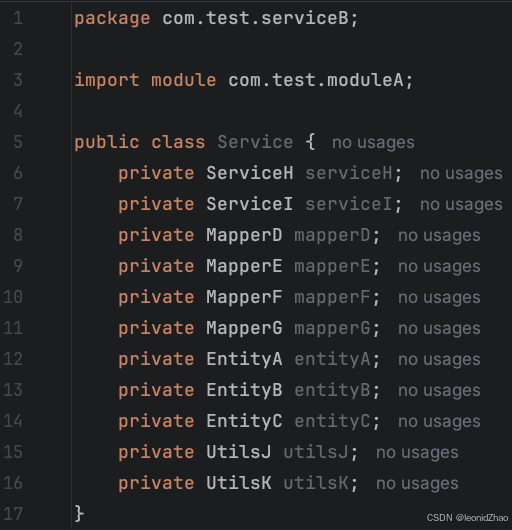
Task: Click 'no usages' hint after utilsK
Action: [x=417, y=483]
